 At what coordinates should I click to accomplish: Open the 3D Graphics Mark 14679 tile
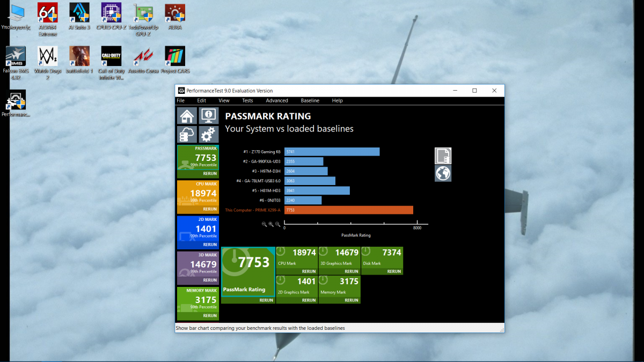pos(340,257)
